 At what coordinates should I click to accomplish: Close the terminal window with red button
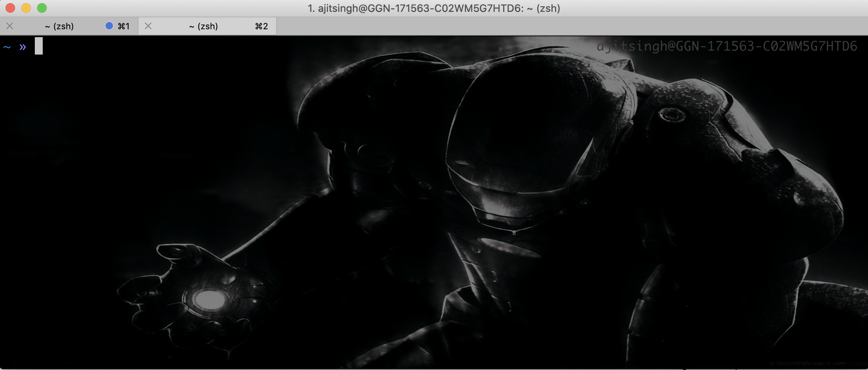(10, 8)
